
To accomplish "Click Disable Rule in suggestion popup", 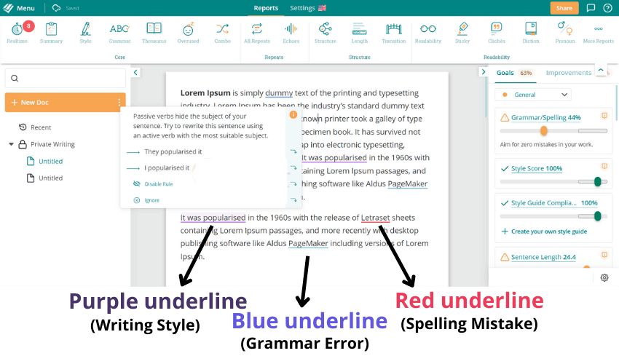I will [x=158, y=184].
